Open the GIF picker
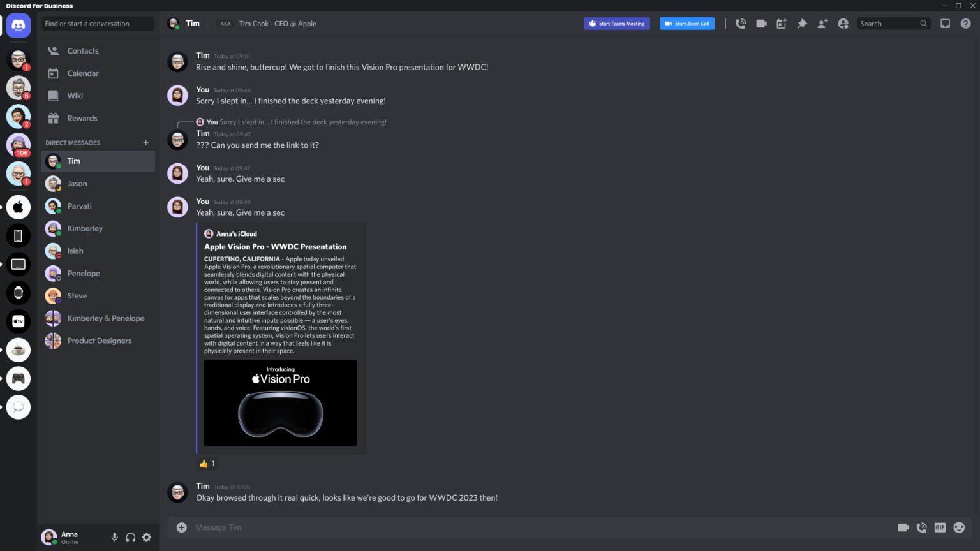The image size is (980, 551). click(940, 527)
